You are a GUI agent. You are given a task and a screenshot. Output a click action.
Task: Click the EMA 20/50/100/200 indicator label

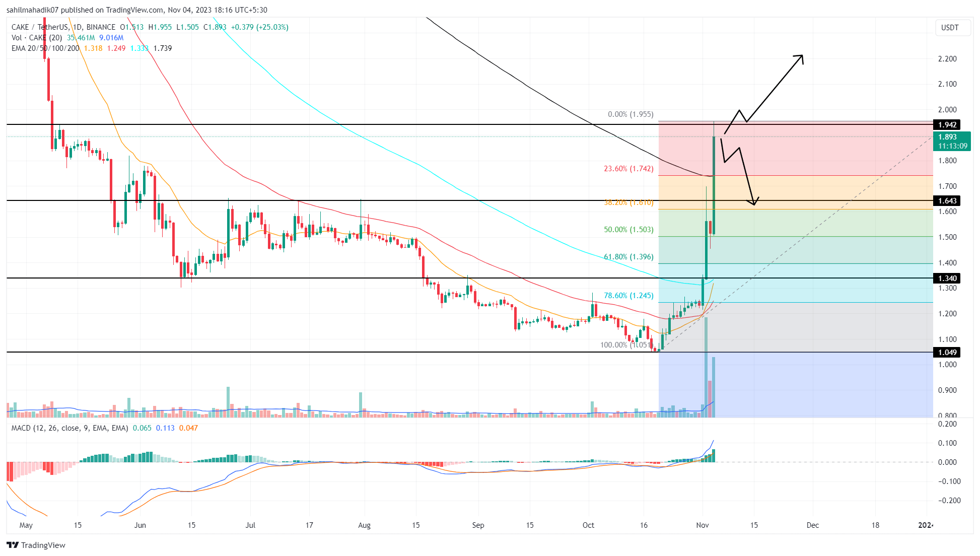46,48
